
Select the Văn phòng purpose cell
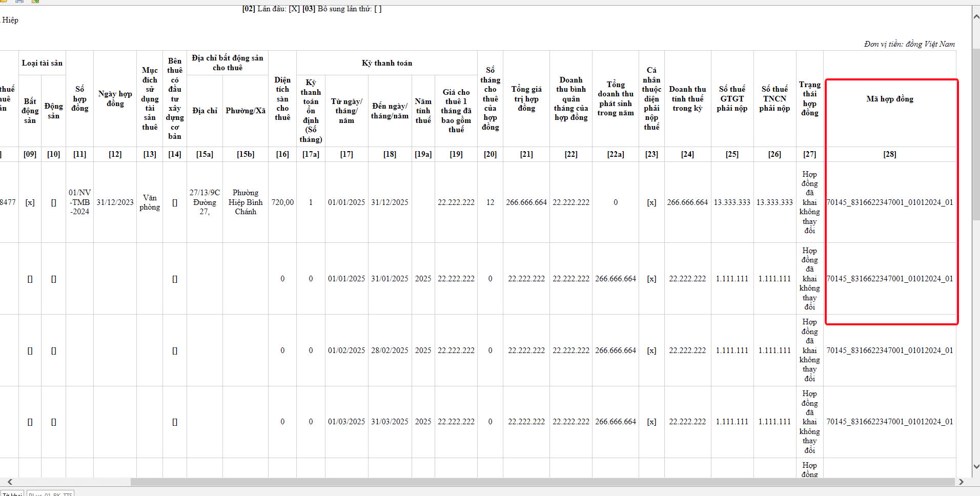point(150,202)
